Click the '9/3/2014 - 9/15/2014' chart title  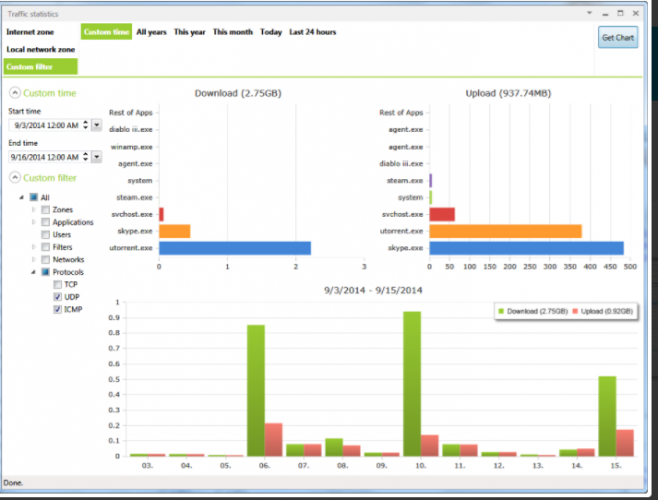click(373, 290)
